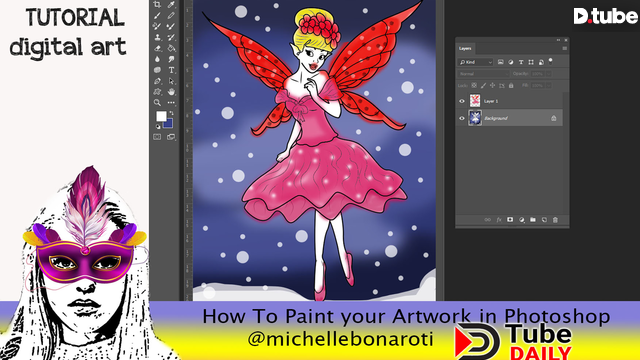Viewport: 640px width, 360px height.
Task: Toggle Quick Mask mode
Action: pyautogui.click(x=157, y=137)
